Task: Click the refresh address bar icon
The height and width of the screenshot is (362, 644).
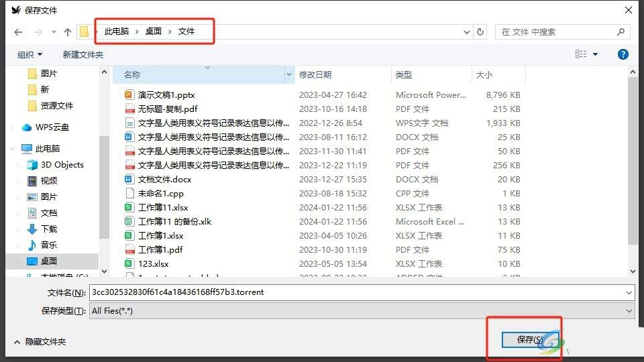Action: click(x=480, y=32)
